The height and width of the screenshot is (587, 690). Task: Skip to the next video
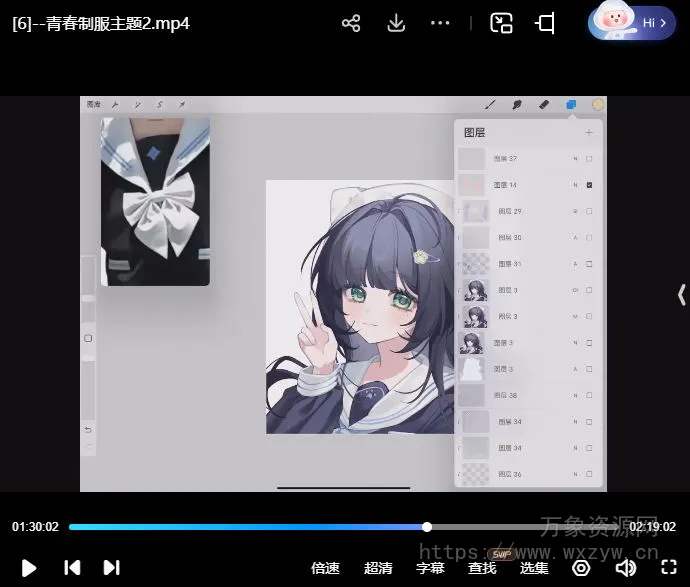click(x=112, y=568)
